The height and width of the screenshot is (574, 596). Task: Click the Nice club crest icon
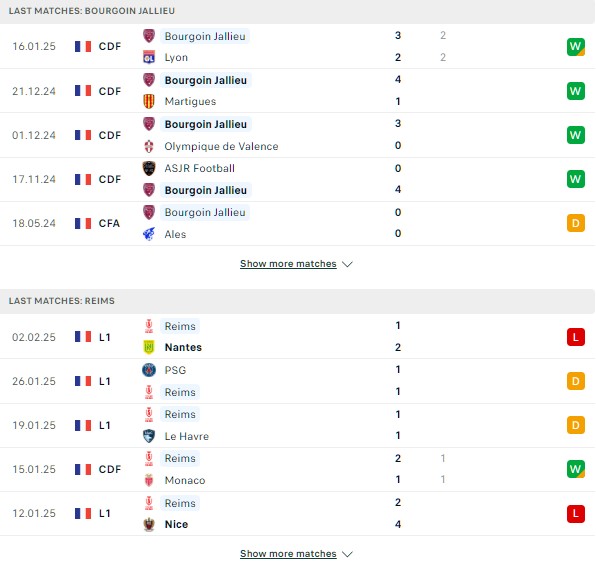(x=149, y=524)
